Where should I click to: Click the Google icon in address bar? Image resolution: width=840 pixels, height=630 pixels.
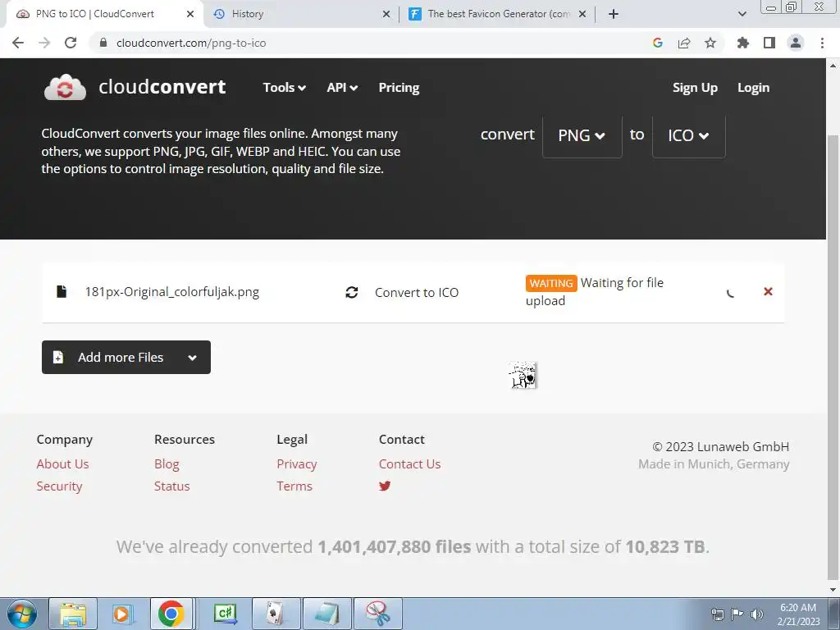pos(658,43)
